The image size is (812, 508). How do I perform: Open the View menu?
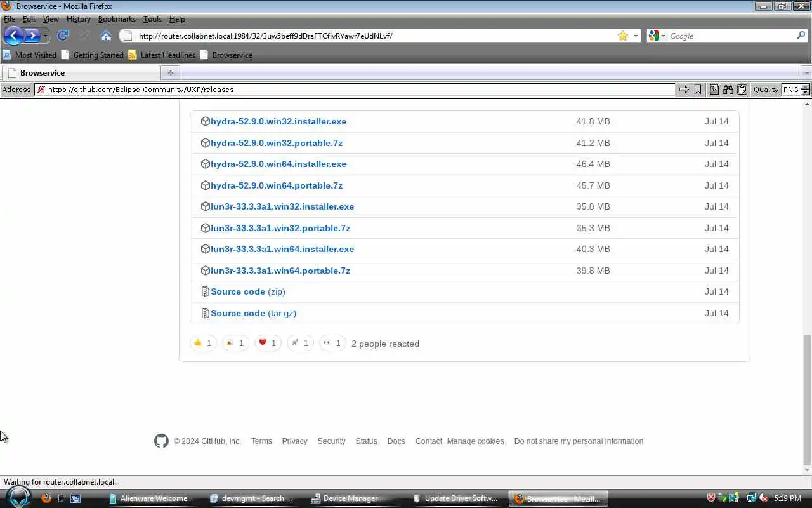point(51,19)
